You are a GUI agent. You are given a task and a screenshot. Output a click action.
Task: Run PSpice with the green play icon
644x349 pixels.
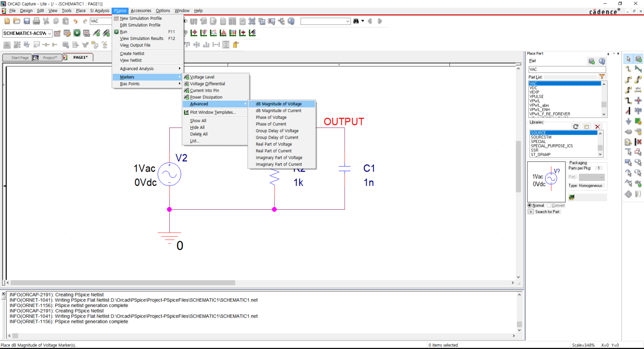tap(77, 33)
